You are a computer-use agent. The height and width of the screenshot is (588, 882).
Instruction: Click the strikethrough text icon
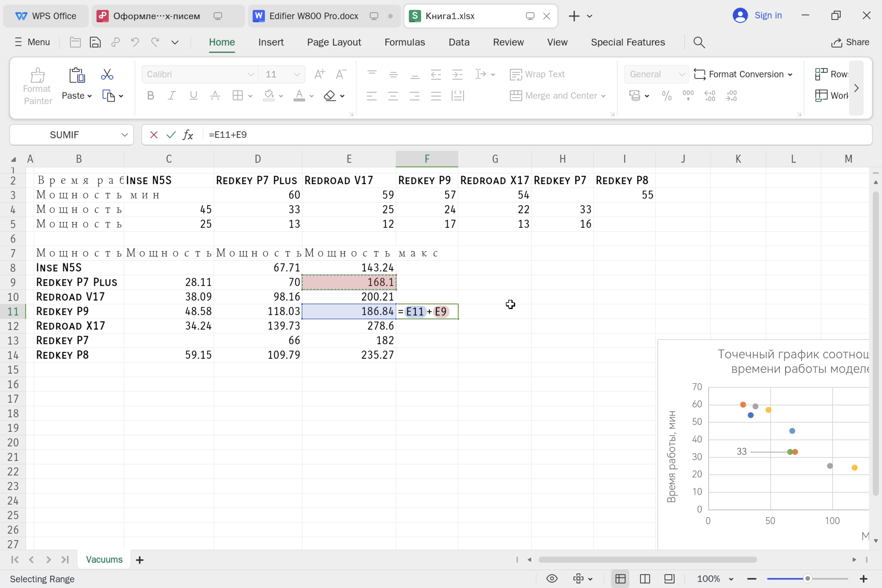click(x=215, y=96)
